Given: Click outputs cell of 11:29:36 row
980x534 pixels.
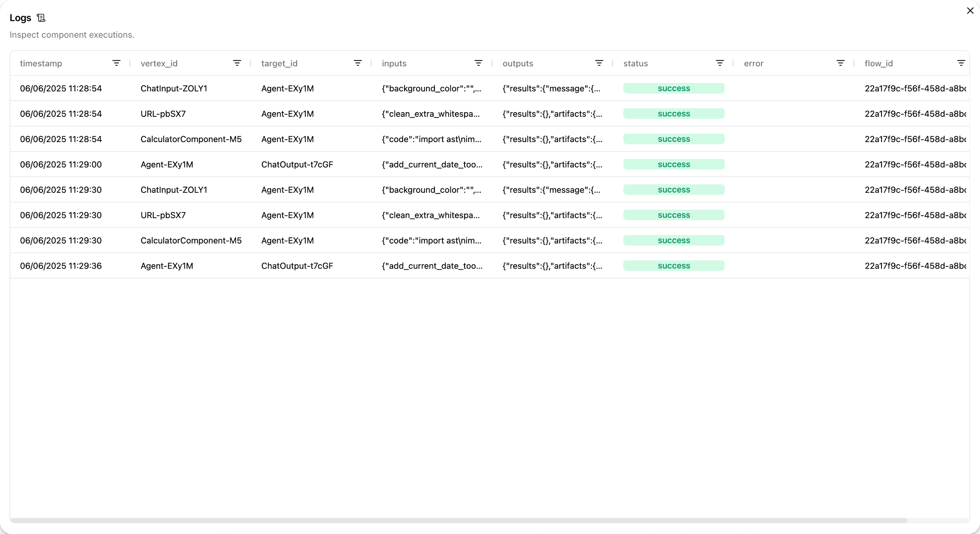Looking at the screenshot, I should (x=552, y=266).
